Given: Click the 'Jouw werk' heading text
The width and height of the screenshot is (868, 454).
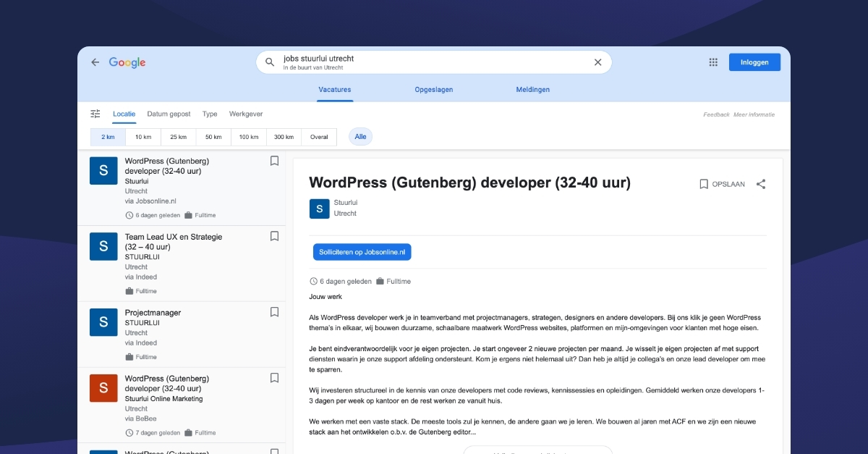Looking at the screenshot, I should [325, 296].
